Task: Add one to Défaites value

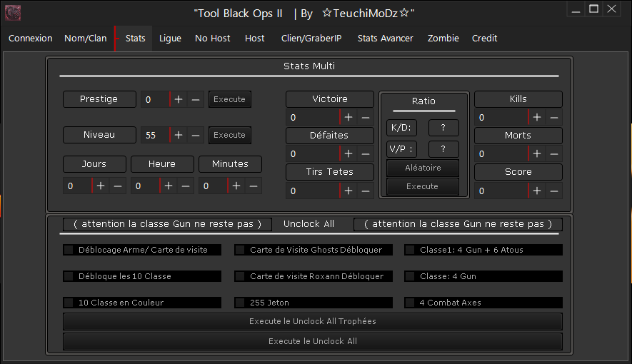Action: [348, 154]
